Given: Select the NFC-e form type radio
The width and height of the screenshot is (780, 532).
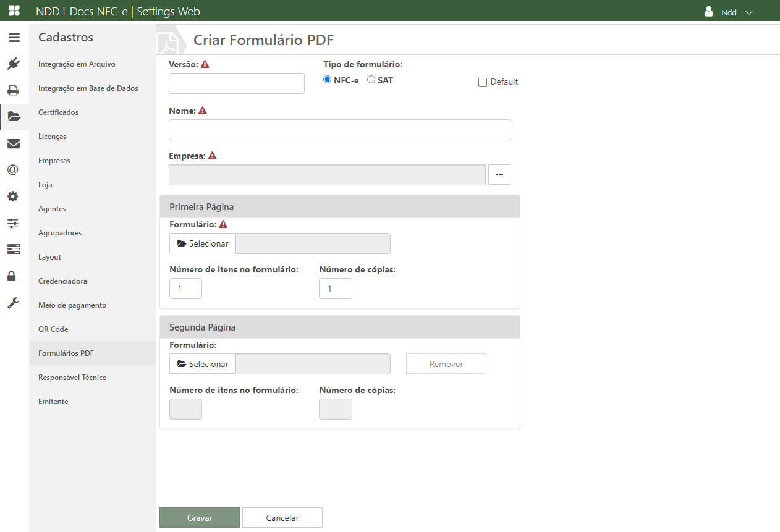Looking at the screenshot, I should click(x=328, y=80).
